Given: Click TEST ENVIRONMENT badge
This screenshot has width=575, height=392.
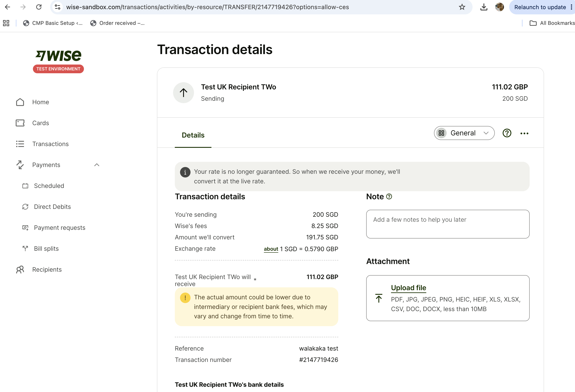Looking at the screenshot, I should (x=58, y=69).
